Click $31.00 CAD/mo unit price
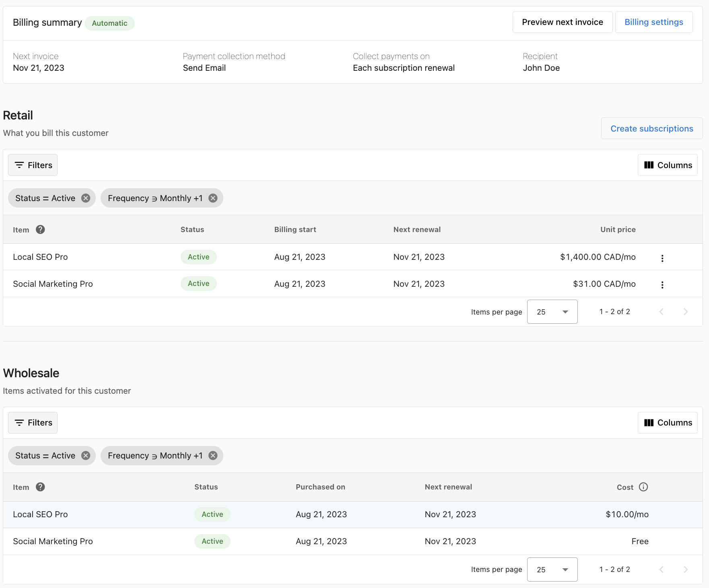The width and height of the screenshot is (709, 588). (x=604, y=284)
